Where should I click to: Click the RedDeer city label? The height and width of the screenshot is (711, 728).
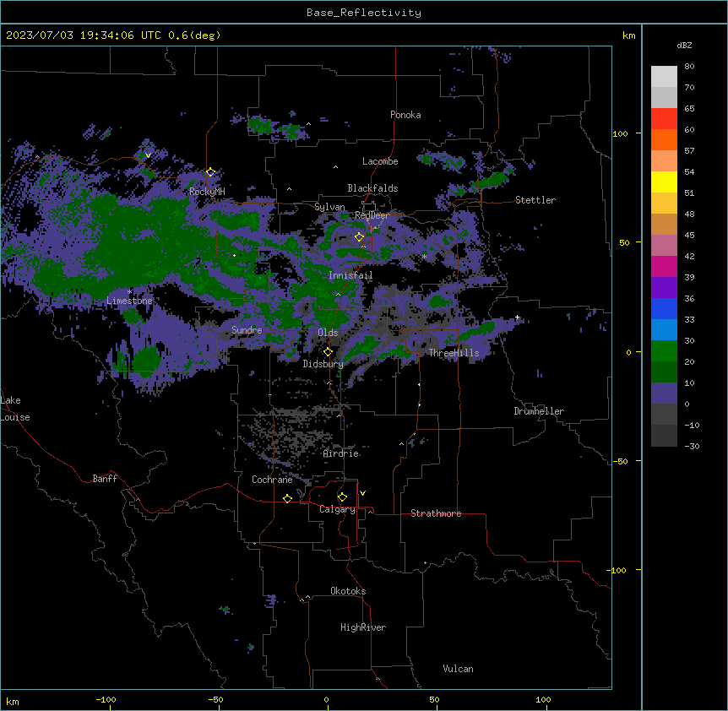[372, 215]
